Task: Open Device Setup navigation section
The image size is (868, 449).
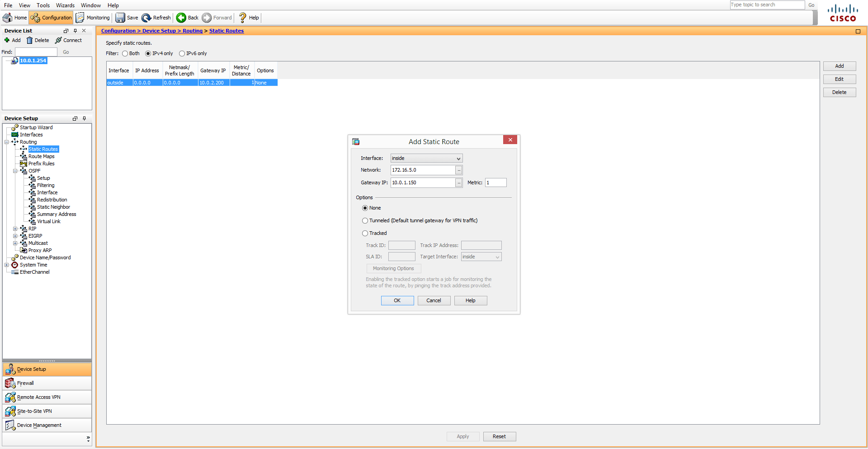Action: (47, 369)
